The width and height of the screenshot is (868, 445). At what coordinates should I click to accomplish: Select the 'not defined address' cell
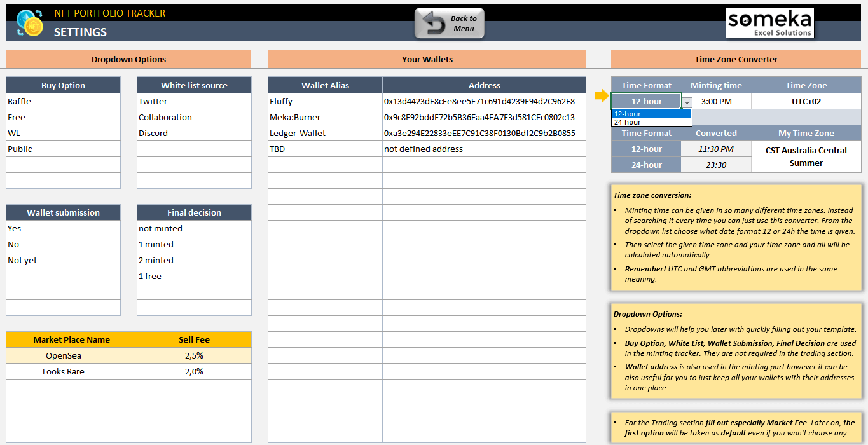coord(483,149)
